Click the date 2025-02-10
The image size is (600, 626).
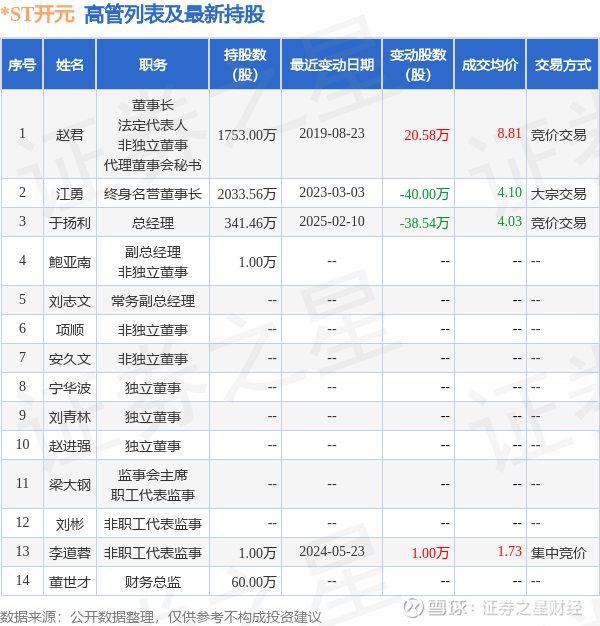tap(332, 221)
